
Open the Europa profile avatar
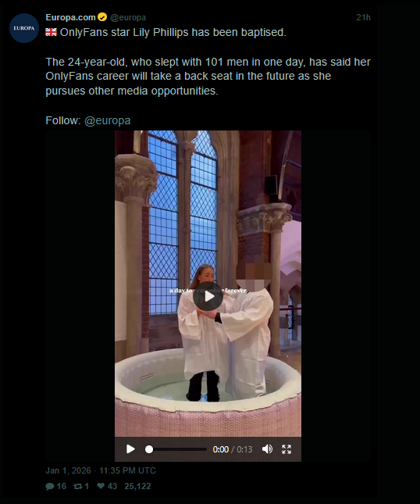click(x=24, y=28)
